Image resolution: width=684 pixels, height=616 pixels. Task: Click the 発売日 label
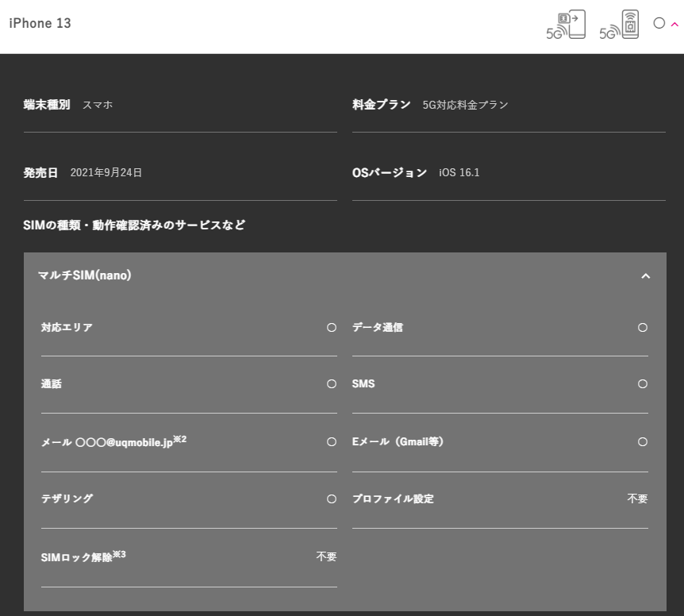[x=40, y=173]
